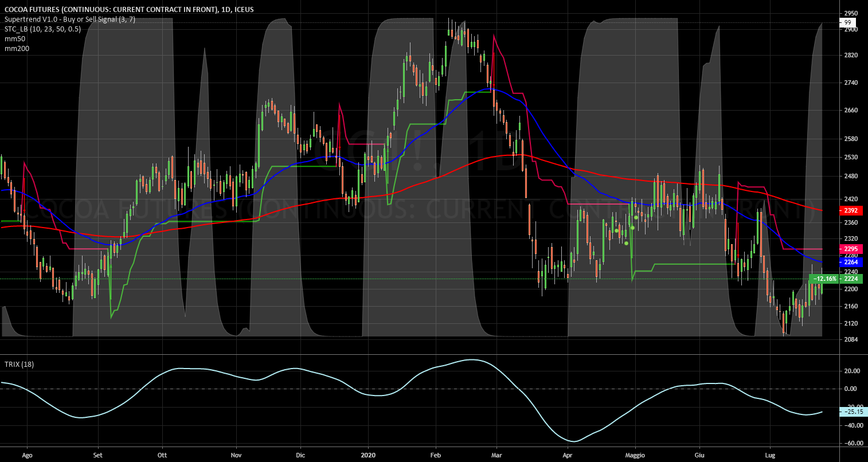Click the mm50 indicator label
The width and height of the screenshot is (868, 462).
click(x=14, y=38)
